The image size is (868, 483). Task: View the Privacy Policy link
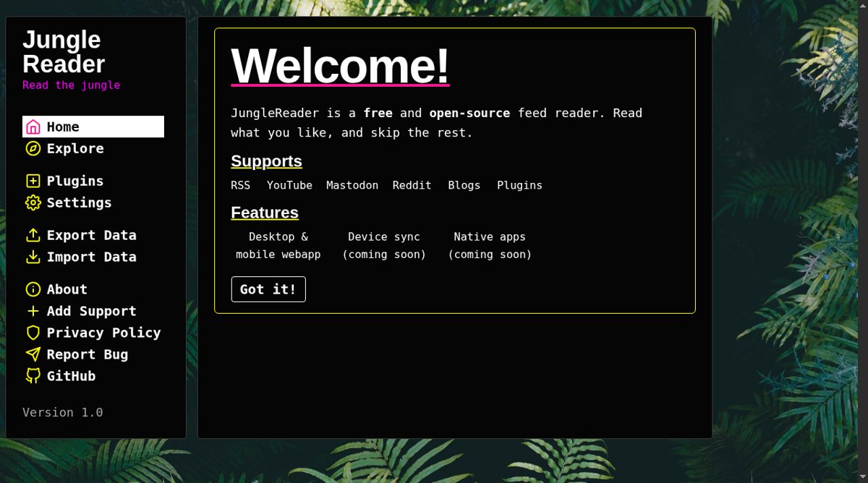click(x=93, y=333)
